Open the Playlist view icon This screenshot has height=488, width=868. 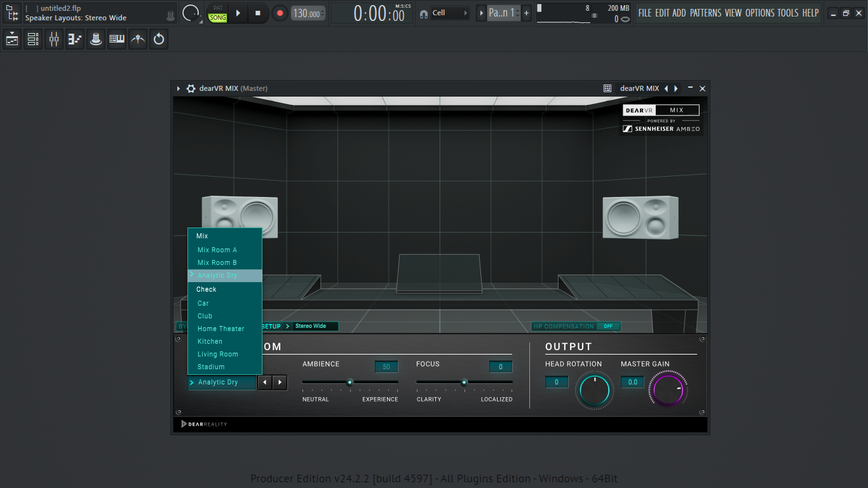tap(12, 39)
